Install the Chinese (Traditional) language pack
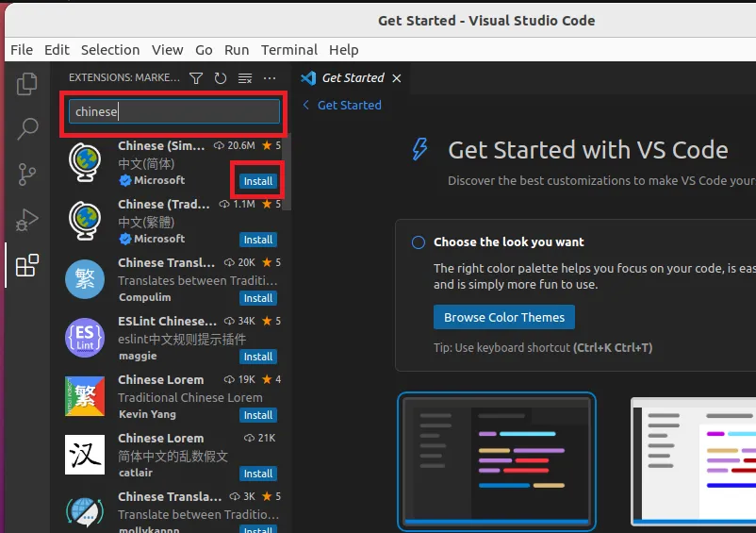The width and height of the screenshot is (756, 533). point(258,240)
